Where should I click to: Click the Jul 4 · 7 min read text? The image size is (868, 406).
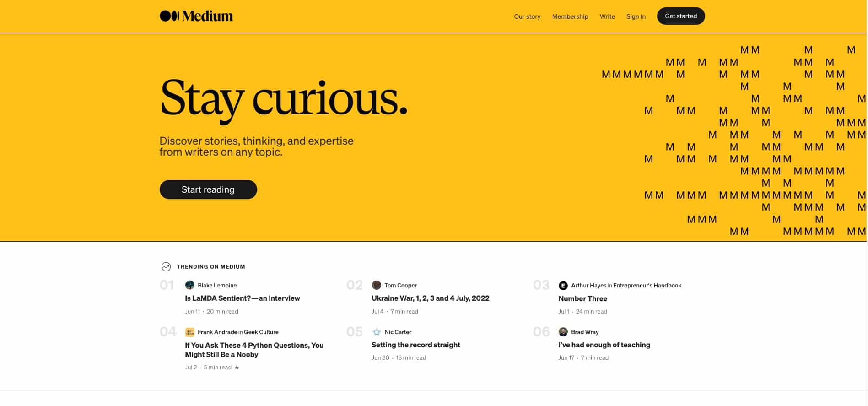coord(395,312)
